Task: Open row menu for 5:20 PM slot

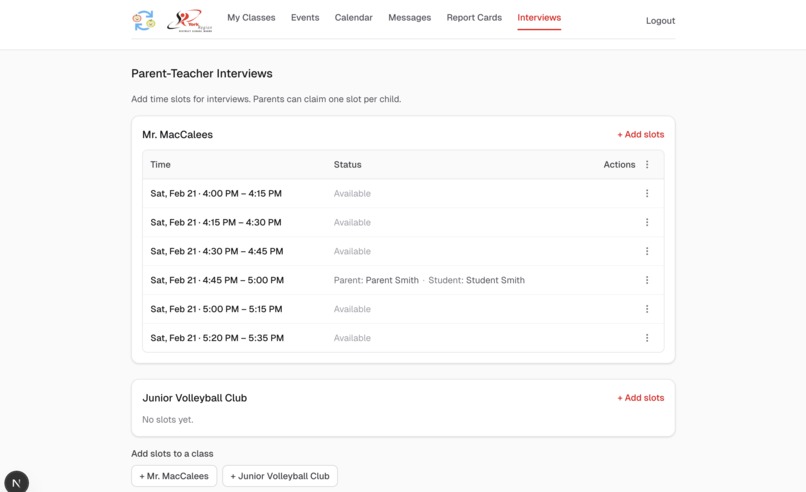Action: pos(647,338)
